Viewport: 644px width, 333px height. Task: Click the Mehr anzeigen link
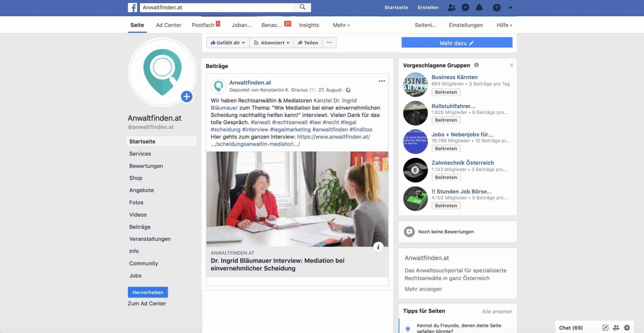click(x=423, y=289)
